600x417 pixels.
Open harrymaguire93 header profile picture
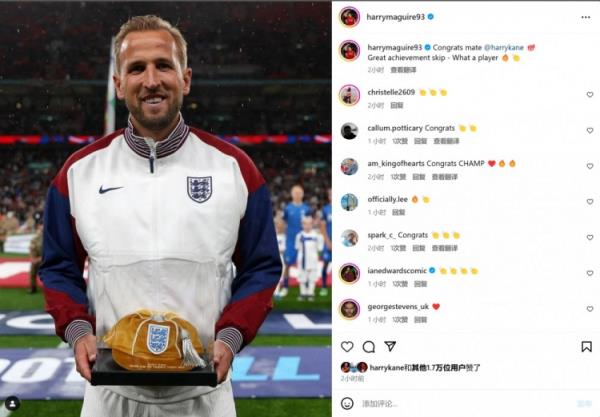pos(349,17)
